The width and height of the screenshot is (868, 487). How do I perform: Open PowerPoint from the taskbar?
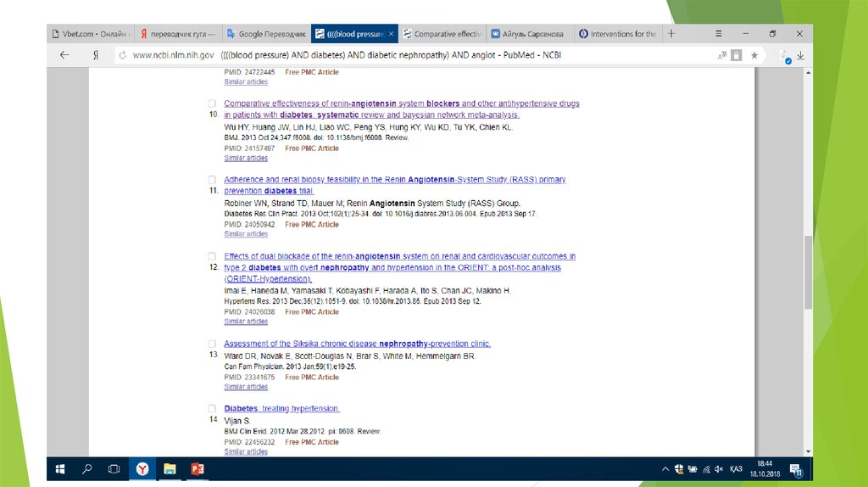(x=198, y=468)
